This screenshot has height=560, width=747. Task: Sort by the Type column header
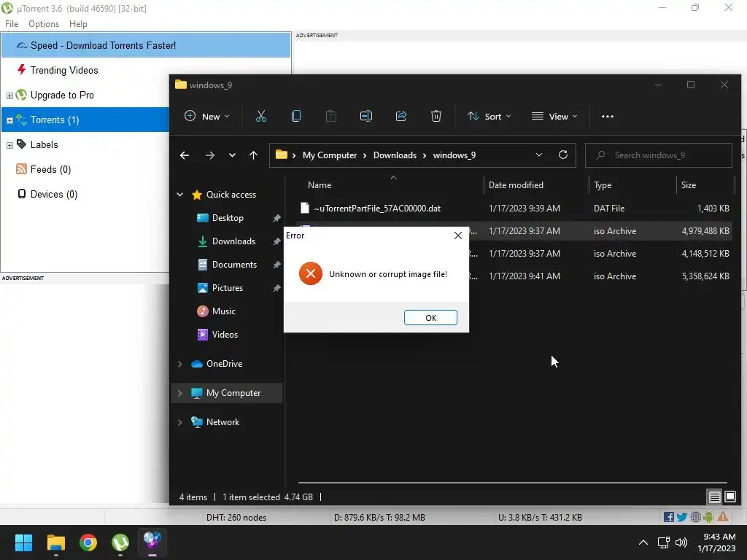(x=603, y=184)
